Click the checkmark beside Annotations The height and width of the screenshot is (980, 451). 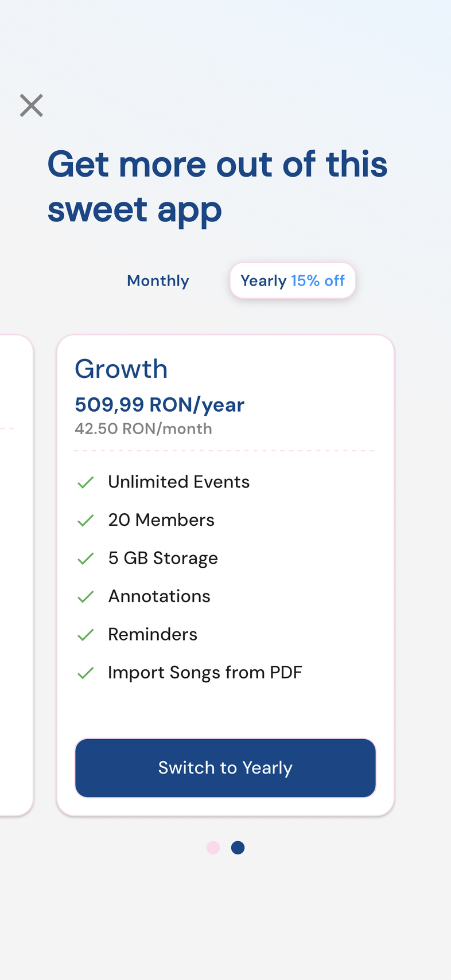(x=85, y=596)
